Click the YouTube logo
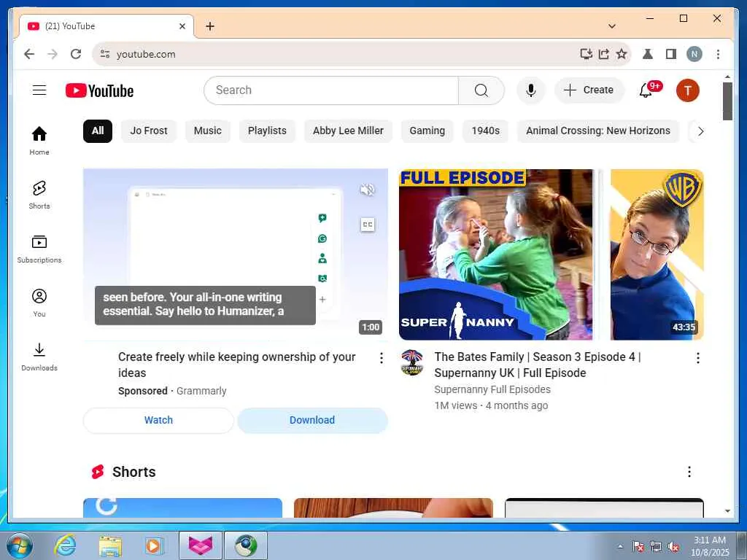747x560 pixels. tap(99, 90)
